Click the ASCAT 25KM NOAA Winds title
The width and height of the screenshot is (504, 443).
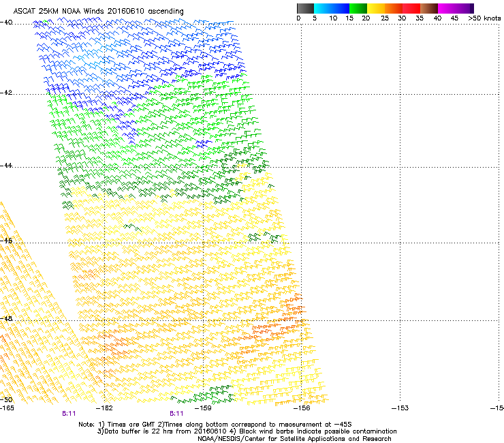click(98, 11)
